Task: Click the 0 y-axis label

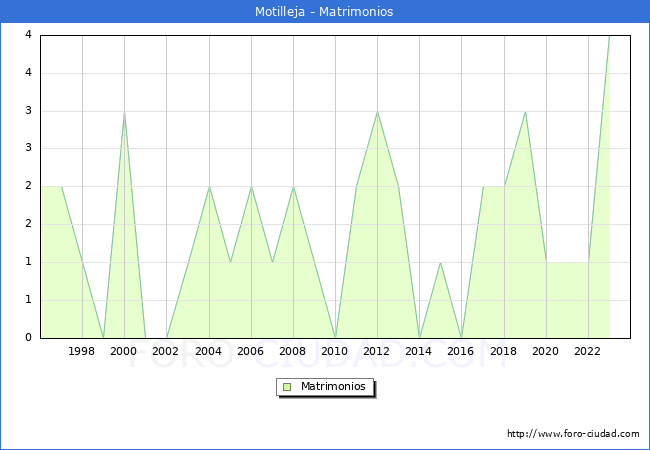Action: pos(28,337)
